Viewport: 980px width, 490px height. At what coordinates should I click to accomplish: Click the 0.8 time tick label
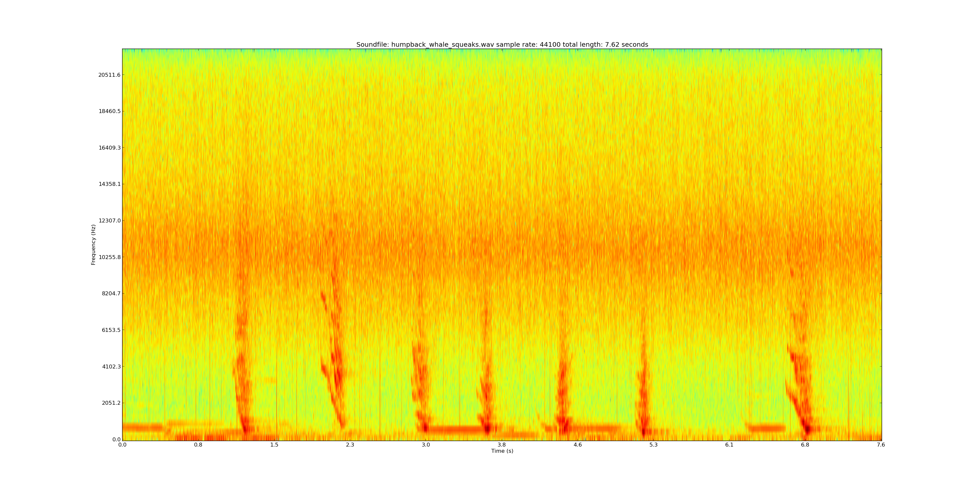(198, 445)
